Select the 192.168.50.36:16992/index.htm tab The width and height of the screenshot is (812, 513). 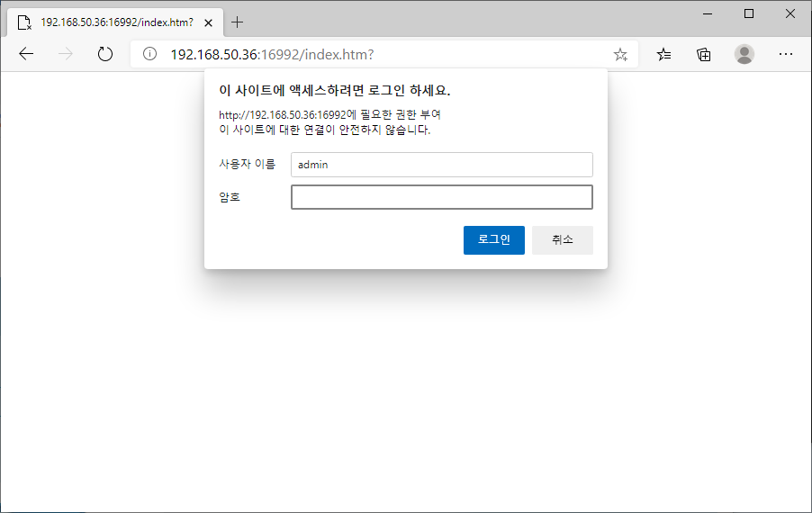coord(115,22)
